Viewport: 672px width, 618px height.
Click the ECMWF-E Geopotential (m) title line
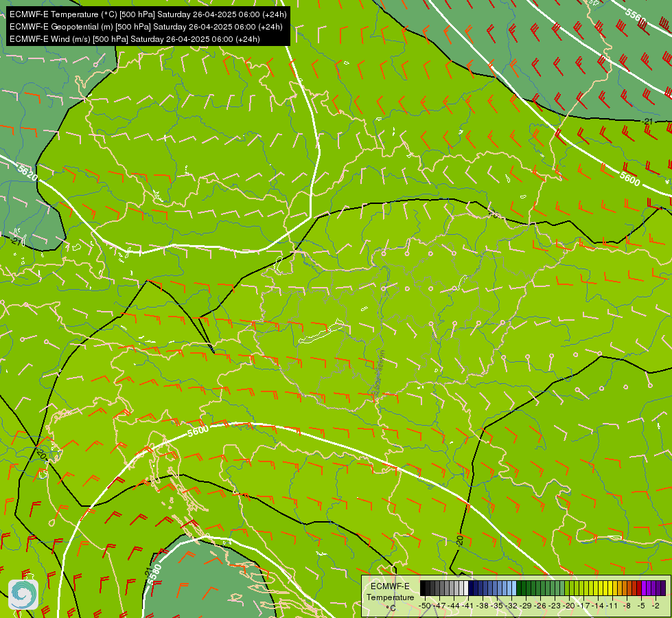[x=146, y=27]
